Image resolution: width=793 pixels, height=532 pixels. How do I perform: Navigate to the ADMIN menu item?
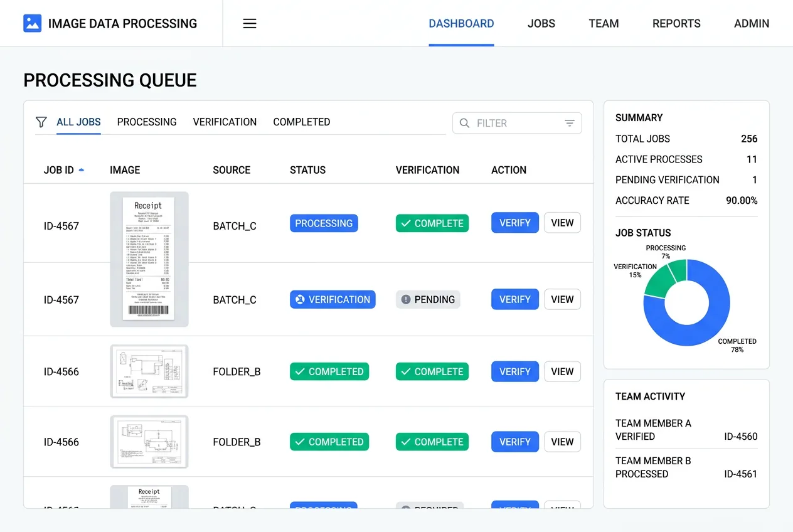751,23
